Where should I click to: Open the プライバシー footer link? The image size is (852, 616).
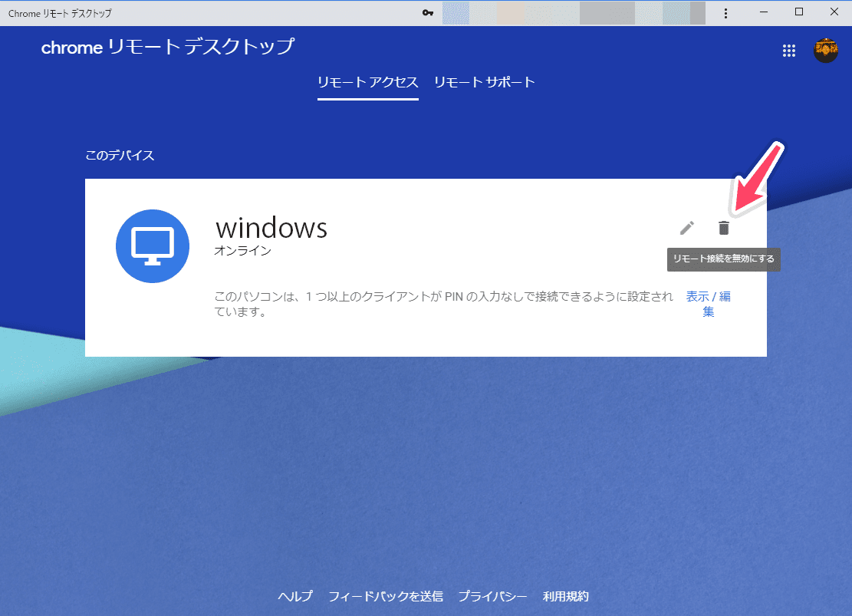pos(492,596)
